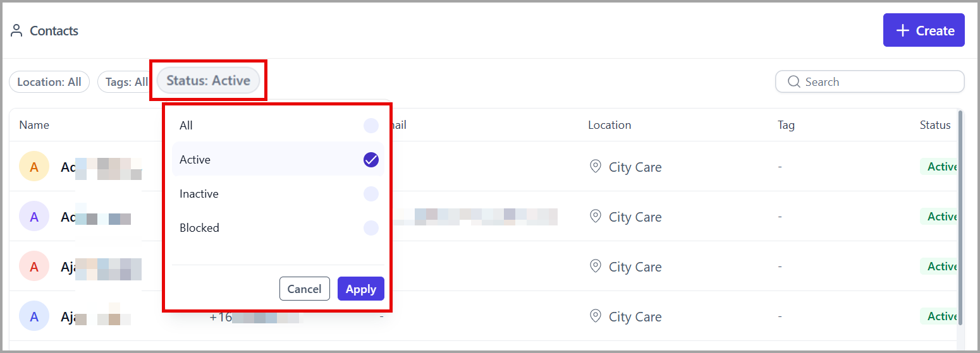This screenshot has height=353, width=980.
Task: Click second row's City Care location pin
Action: pos(595,217)
